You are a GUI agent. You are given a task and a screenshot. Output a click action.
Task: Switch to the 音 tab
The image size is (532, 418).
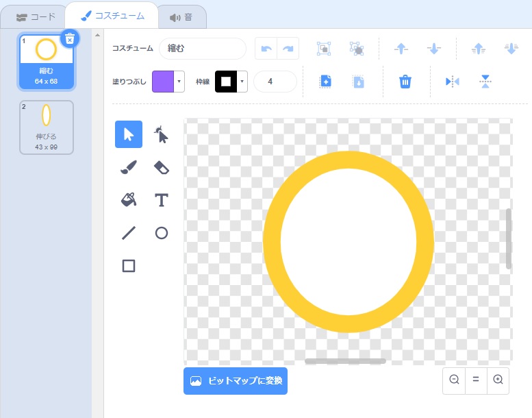point(181,16)
